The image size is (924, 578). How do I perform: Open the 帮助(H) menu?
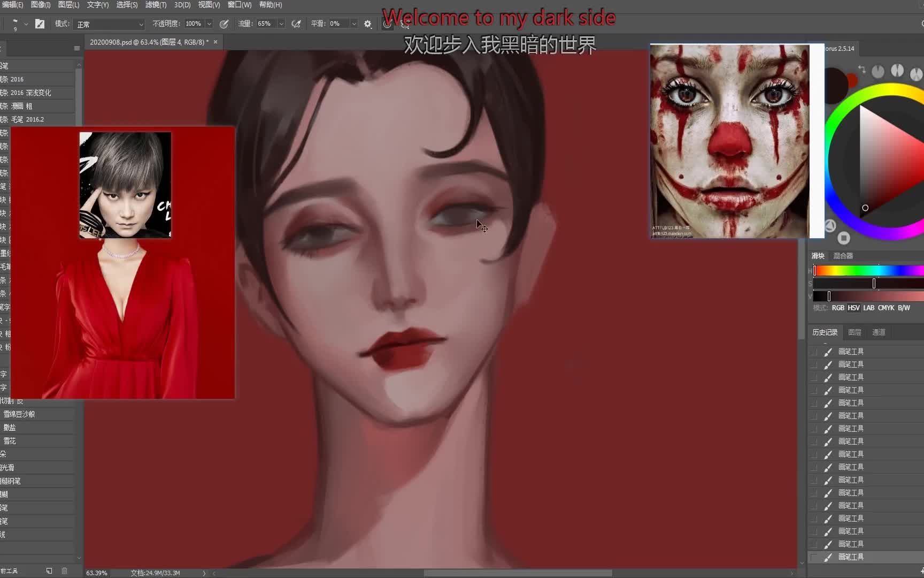[271, 5]
